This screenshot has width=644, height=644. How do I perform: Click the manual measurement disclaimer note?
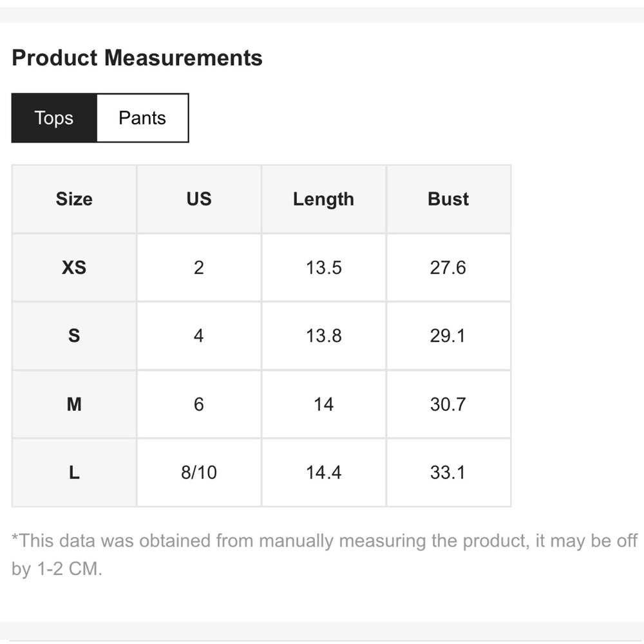(325, 555)
